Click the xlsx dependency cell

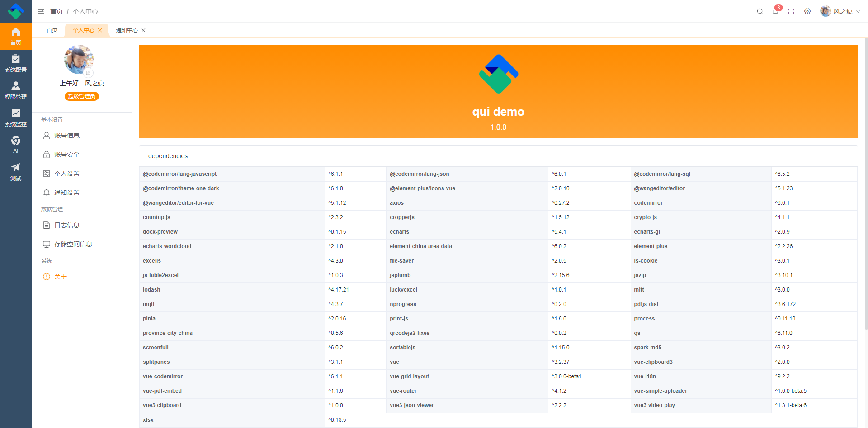[x=232, y=420]
